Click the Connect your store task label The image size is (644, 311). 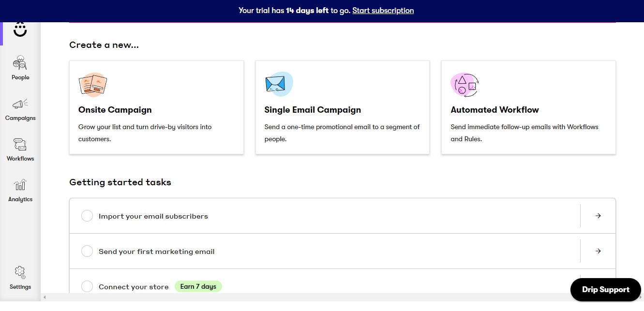[134, 287]
